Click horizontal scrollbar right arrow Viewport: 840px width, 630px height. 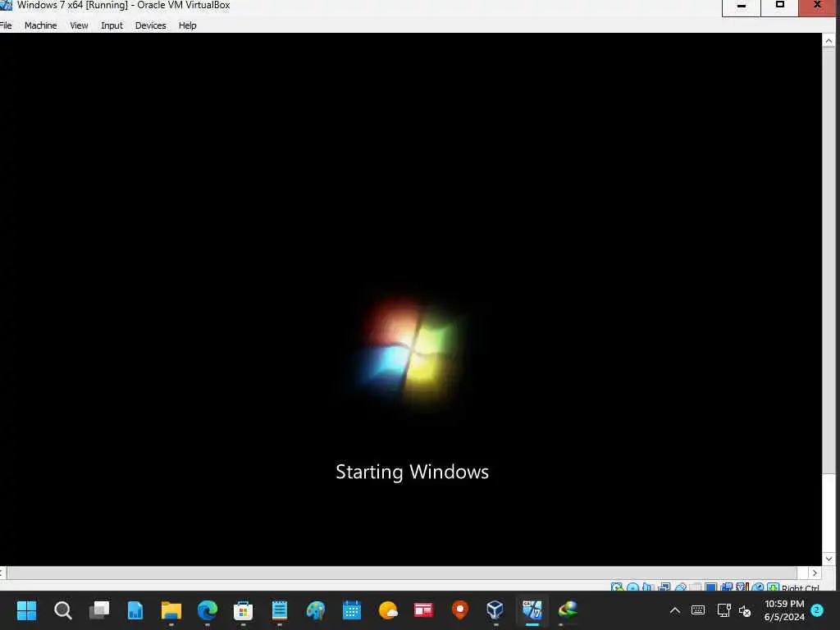[x=815, y=573]
